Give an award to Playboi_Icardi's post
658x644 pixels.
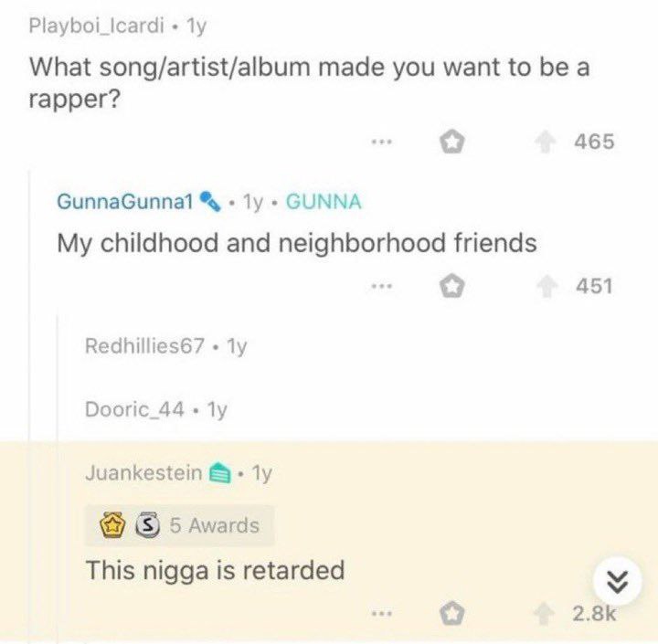pyautogui.click(x=451, y=143)
